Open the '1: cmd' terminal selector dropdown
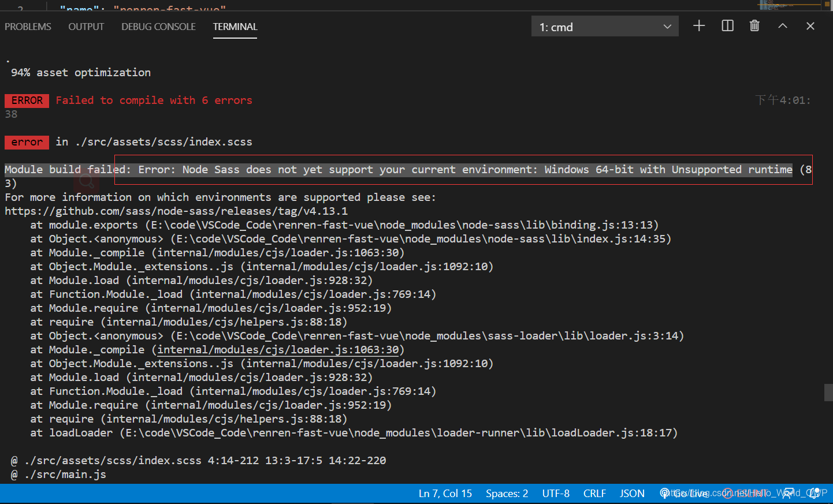The width and height of the screenshot is (833, 504). point(604,27)
